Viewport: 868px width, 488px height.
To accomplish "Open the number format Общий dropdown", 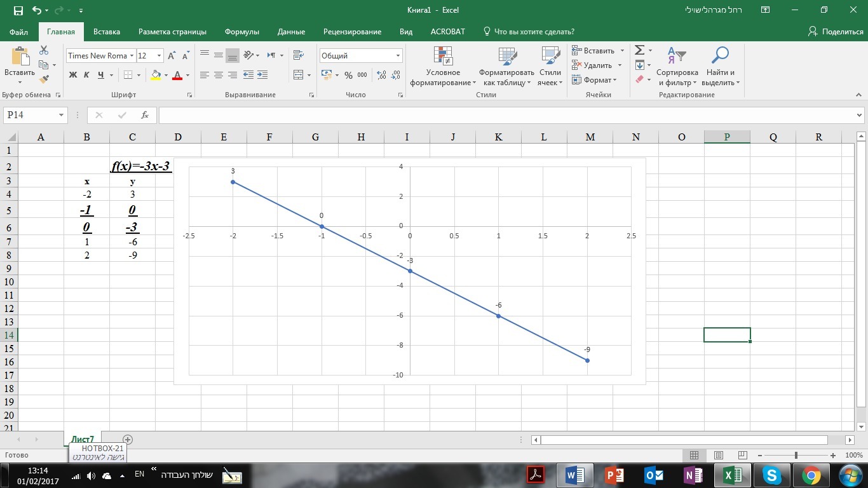I will click(x=398, y=56).
